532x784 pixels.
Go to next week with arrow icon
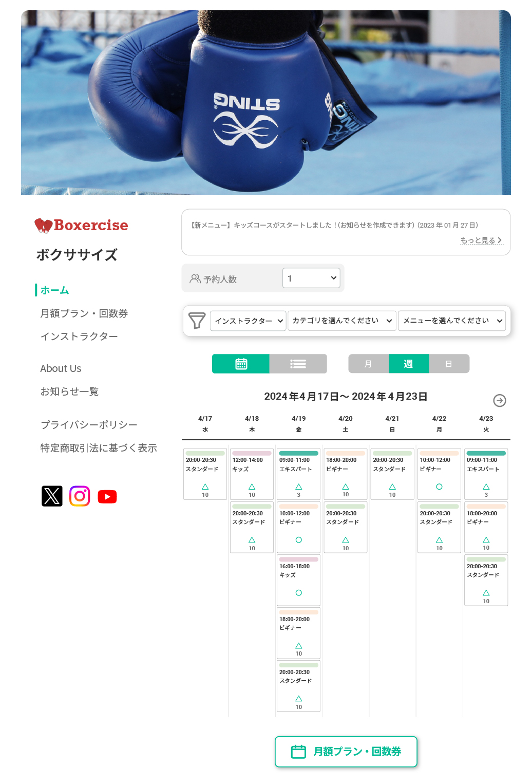500,400
